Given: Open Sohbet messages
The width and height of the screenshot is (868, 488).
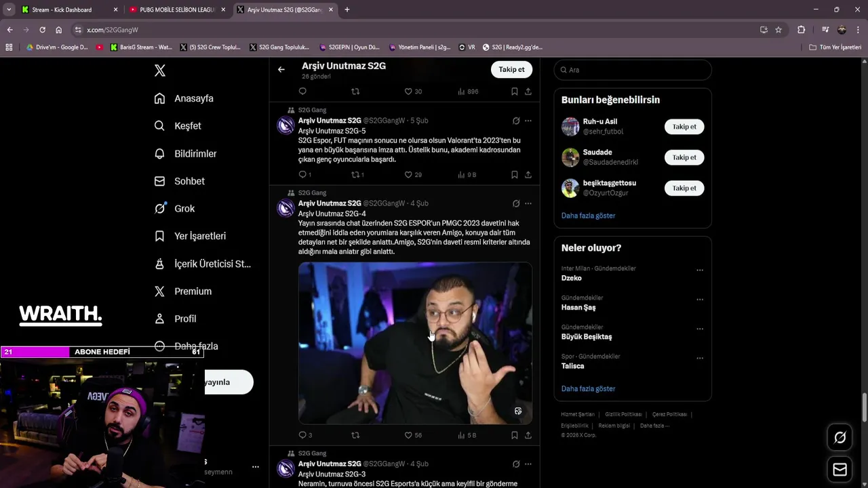Looking at the screenshot, I should point(180,181).
